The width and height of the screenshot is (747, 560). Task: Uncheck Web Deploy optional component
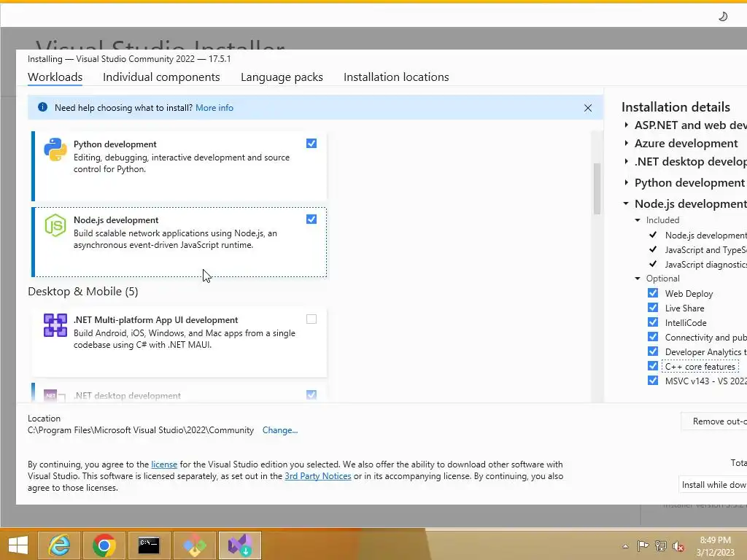click(653, 293)
